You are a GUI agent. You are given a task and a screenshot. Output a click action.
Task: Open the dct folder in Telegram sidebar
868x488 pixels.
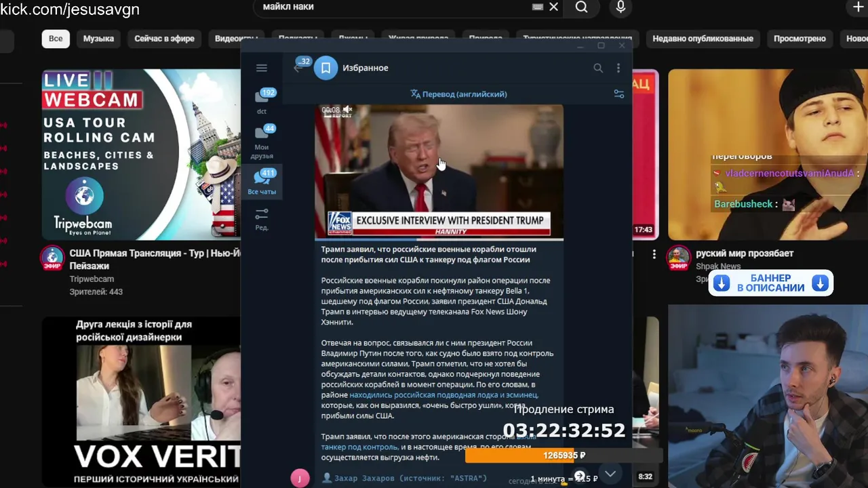(262, 102)
